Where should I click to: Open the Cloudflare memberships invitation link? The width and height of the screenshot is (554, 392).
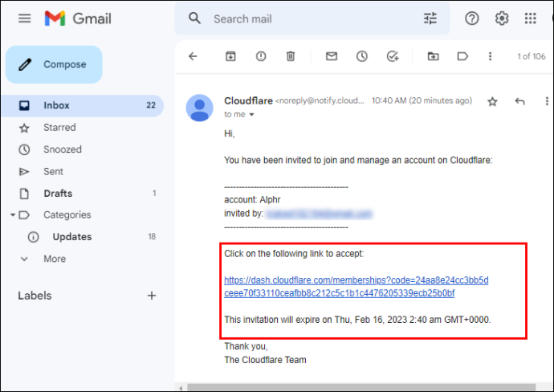356,287
